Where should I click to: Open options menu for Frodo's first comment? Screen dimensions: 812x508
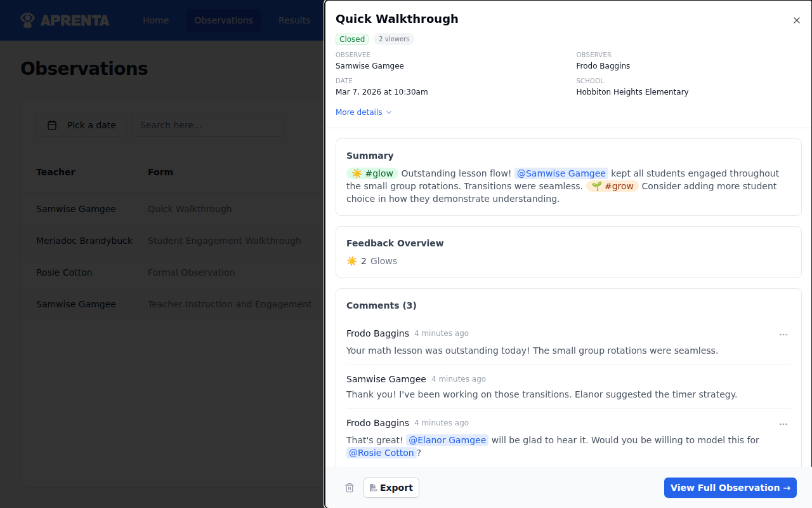tap(783, 335)
